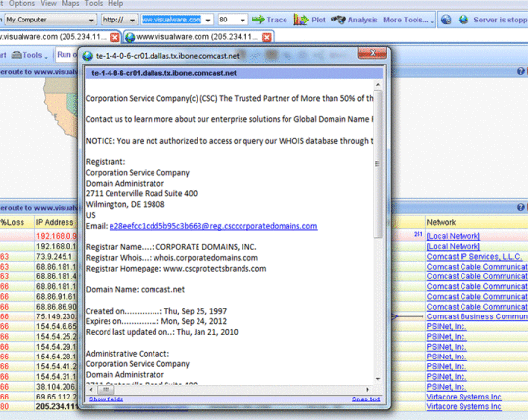Click the IP Address column header
The image size is (528, 420).
click(x=55, y=222)
